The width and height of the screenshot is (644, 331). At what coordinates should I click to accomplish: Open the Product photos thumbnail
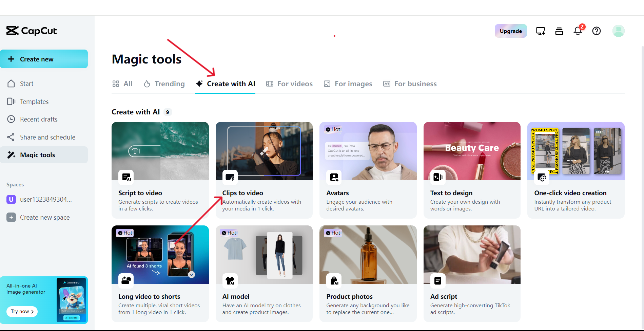(x=368, y=255)
